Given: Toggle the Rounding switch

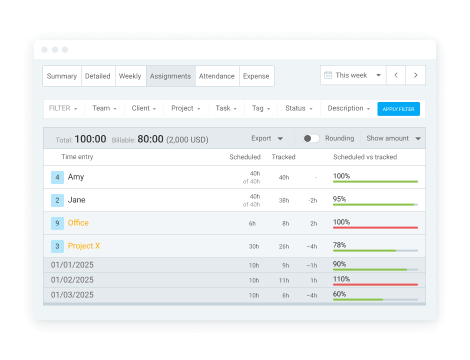Looking at the screenshot, I should click(x=311, y=138).
